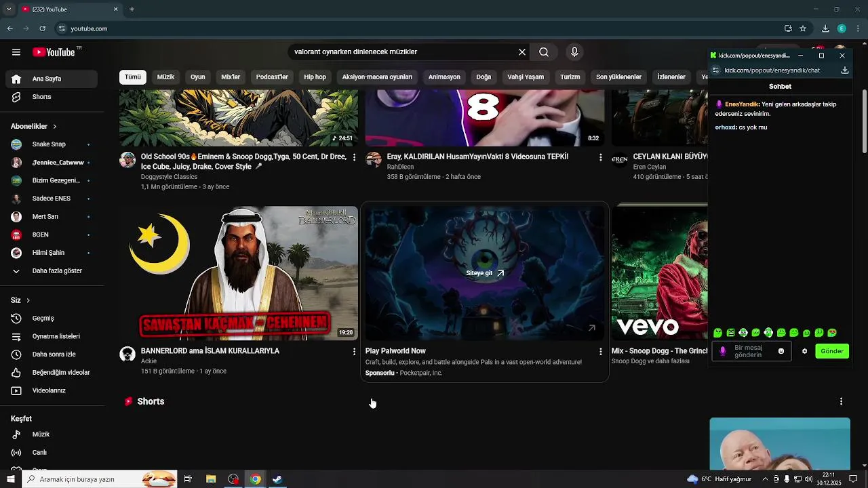The height and width of the screenshot is (488, 868).
Task: Open the emoji picker in the Kick chat input
Action: pyautogui.click(x=781, y=351)
